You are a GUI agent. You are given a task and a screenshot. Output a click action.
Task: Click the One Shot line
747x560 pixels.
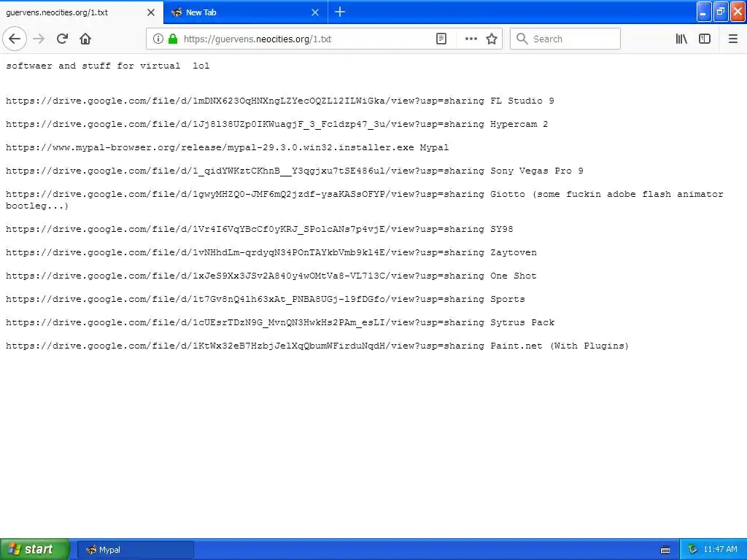pos(271,276)
